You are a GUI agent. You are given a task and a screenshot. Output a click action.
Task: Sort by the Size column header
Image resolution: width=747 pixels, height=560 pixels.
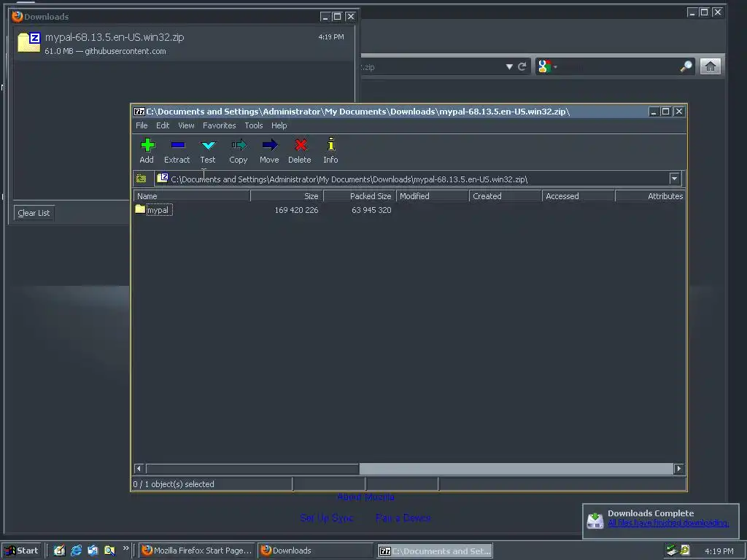coord(287,196)
